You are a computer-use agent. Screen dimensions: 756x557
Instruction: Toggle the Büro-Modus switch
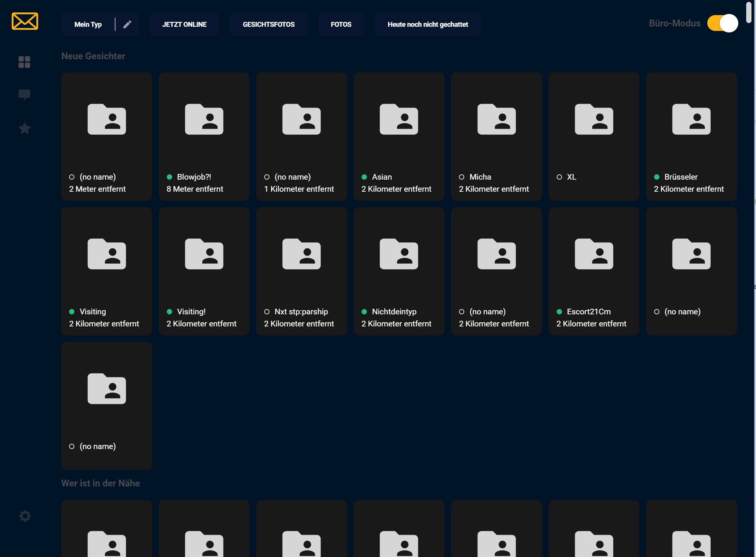[722, 23]
